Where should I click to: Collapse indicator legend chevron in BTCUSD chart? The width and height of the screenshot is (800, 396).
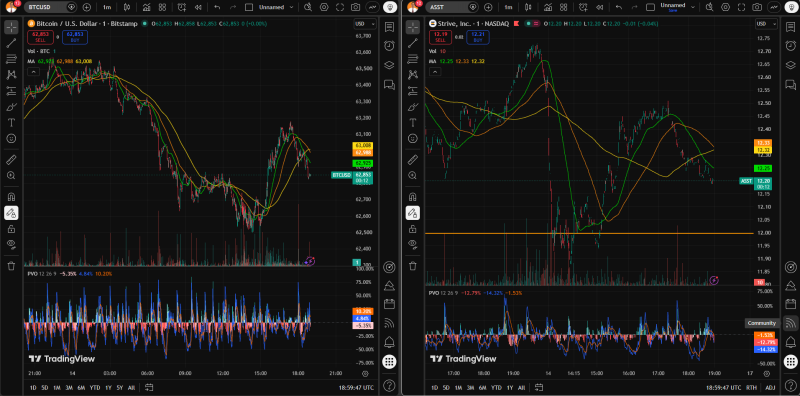[x=33, y=72]
